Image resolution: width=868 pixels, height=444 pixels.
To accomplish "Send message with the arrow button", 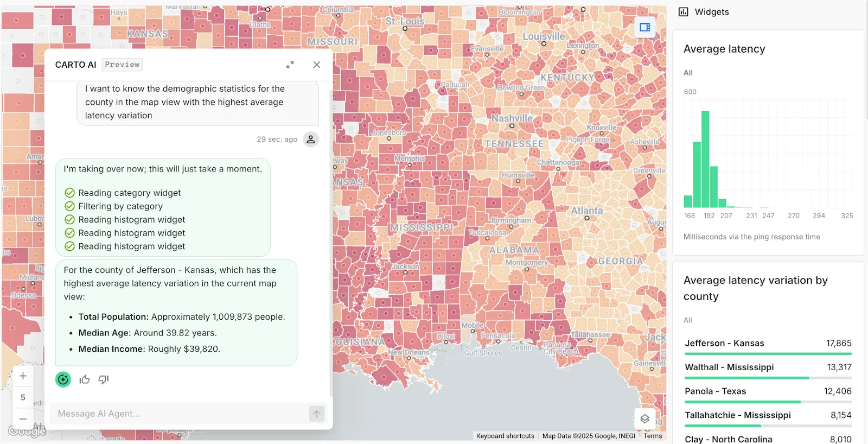I will [317, 414].
